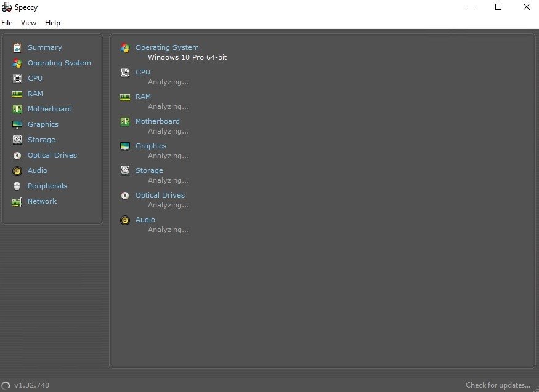Click the Audio speaker icon in summary panel
The height and width of the screenshot is (392, 539).
(x=125, y=220)
